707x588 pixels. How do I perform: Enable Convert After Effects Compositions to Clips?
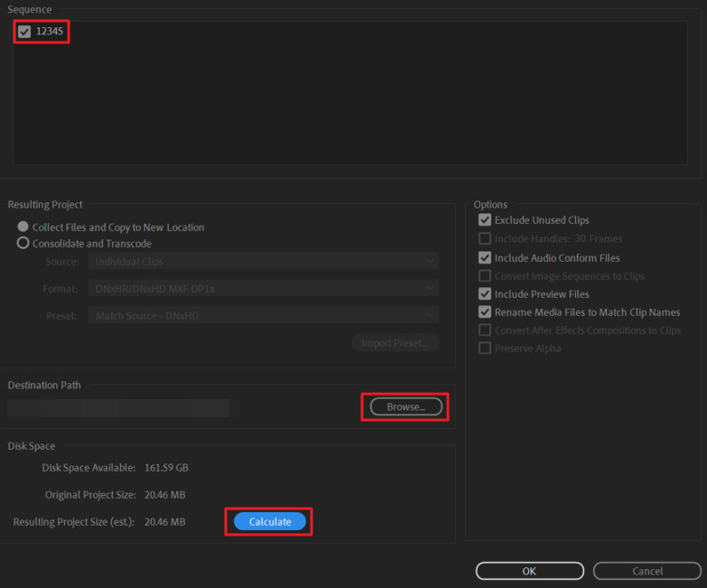[x=485, y=331]
